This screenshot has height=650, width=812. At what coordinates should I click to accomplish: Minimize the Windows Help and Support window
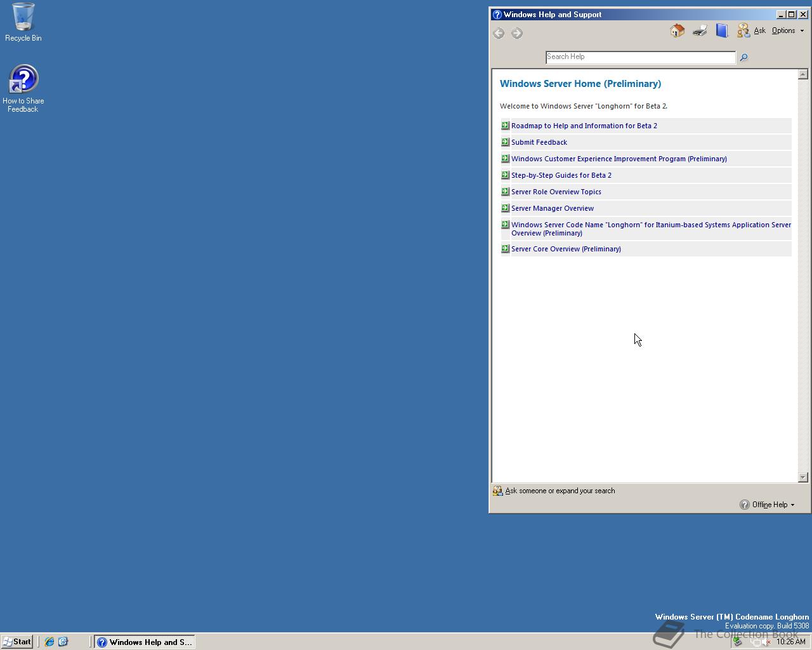click(781, 15)
